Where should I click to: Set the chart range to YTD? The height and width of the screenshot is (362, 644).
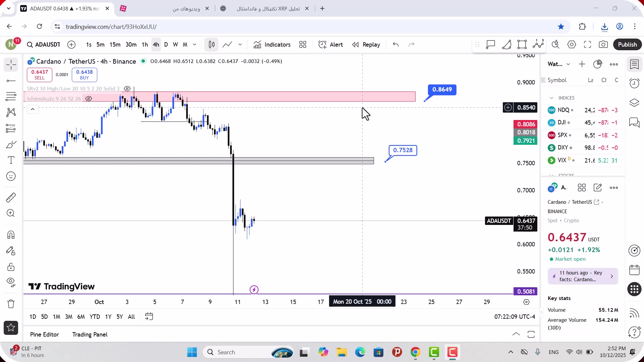[95, 317]
